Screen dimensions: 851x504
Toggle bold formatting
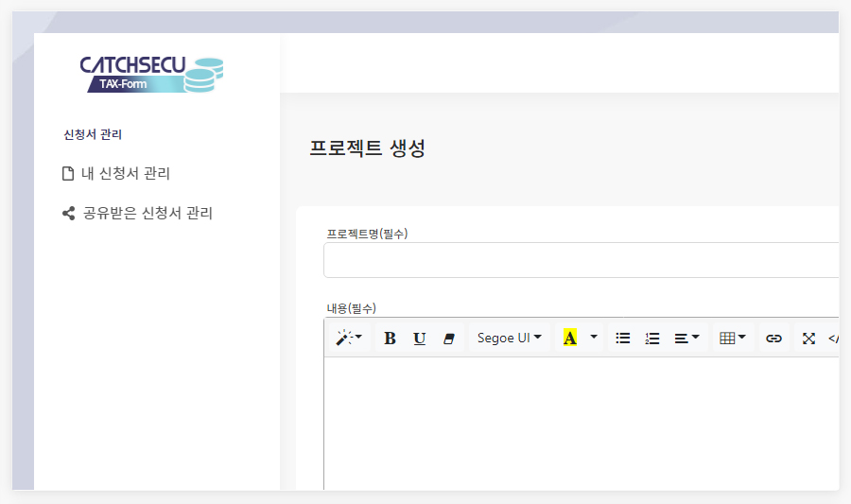coord(390,338)
